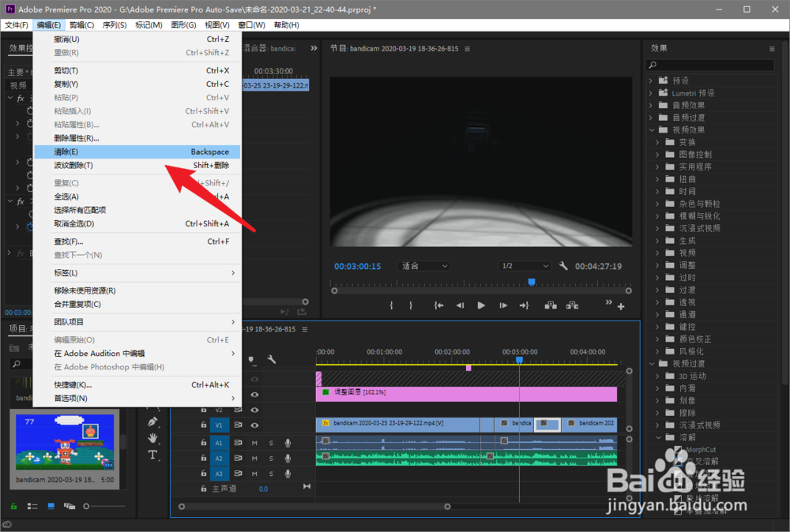Open the 剪辑(C) menu
Screen dimensions: 790x532
[x=81, y=24]
